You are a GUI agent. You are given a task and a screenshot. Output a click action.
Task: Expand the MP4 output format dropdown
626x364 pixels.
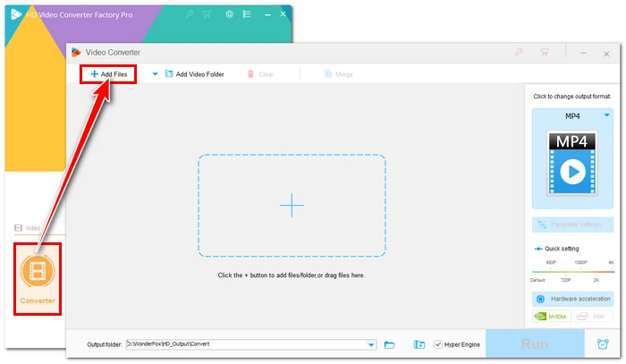coord(607,115)
